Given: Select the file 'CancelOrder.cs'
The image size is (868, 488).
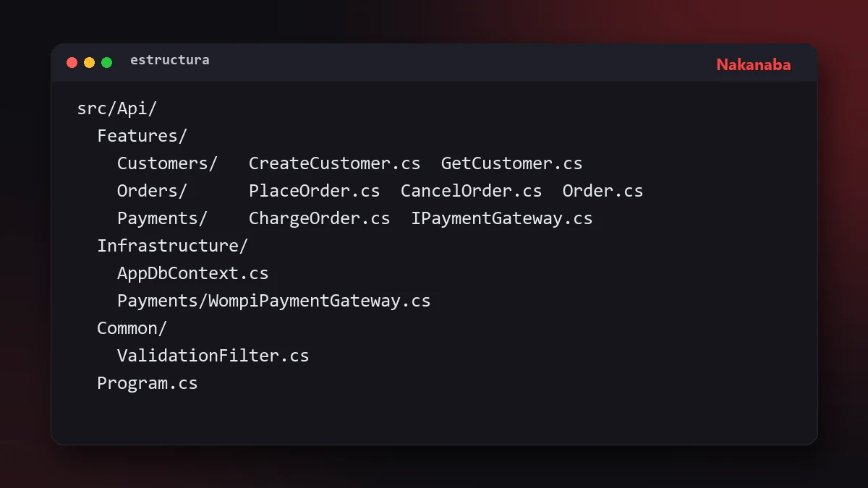Looking at the screenshot, I should coord(472,191).
